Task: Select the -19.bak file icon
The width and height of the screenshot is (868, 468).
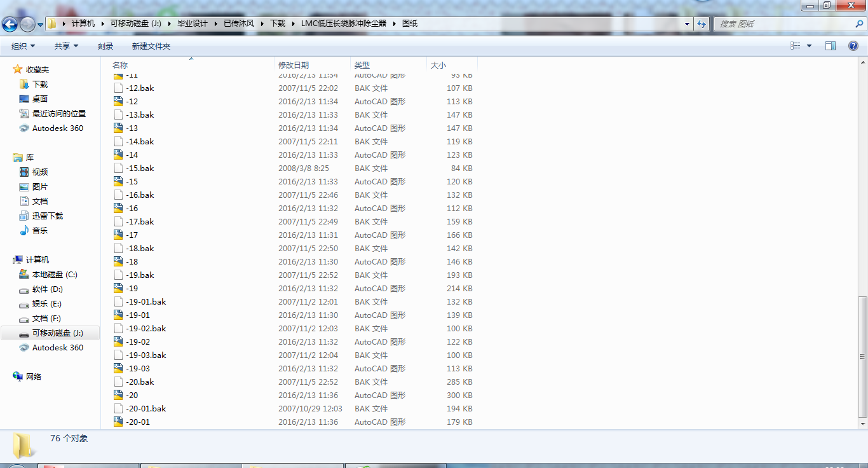Action: coord(118,275)
